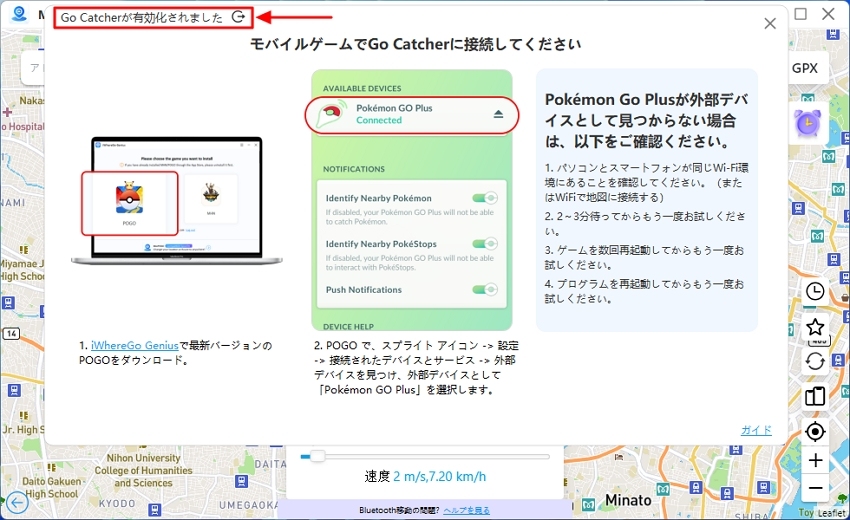Click the AVAILABLE DEVICES heading
Screen dimensions: 850x520
[x=362, y=88]
